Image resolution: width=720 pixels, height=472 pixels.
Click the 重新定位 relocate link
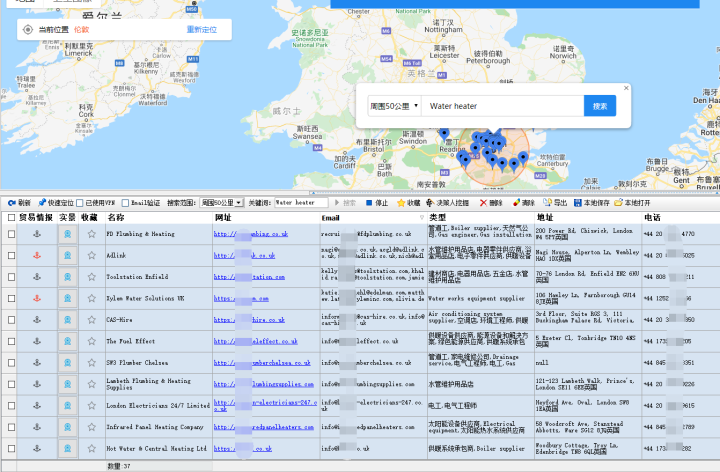202,29
